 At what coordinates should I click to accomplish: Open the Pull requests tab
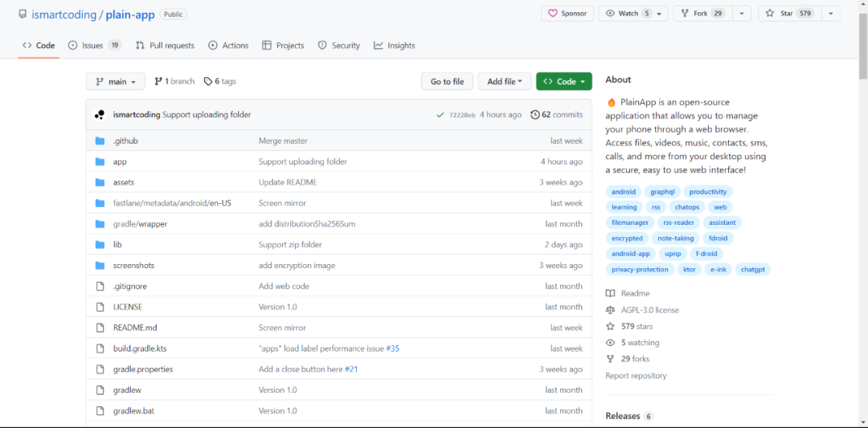click(x=165, y=45)
